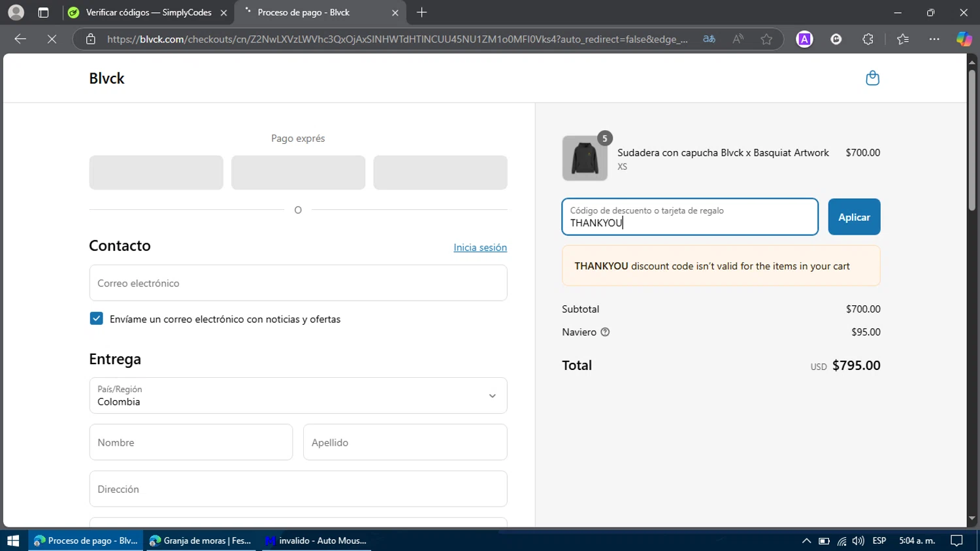Click the middle express payment button
Image resolution: width=980 pixels, height=551 pixels.
coord(298,173)
